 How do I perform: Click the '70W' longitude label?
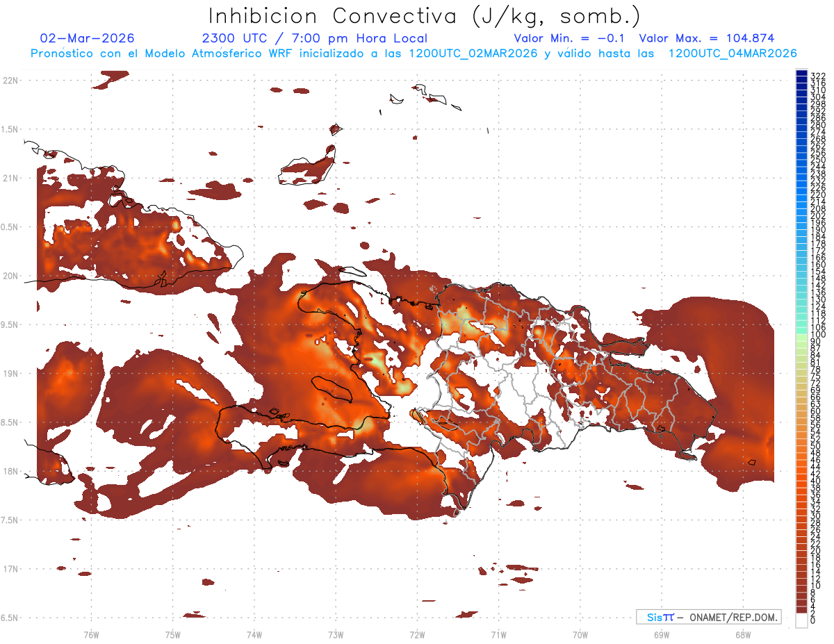[580, 634]
